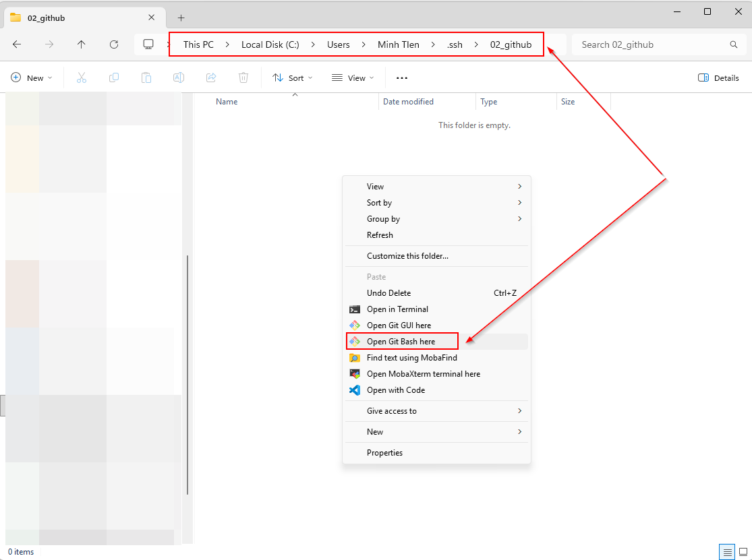Screen dimensions: 752x560
Task: Click the Find text using MobaFind icon
Action: (355, 358)
